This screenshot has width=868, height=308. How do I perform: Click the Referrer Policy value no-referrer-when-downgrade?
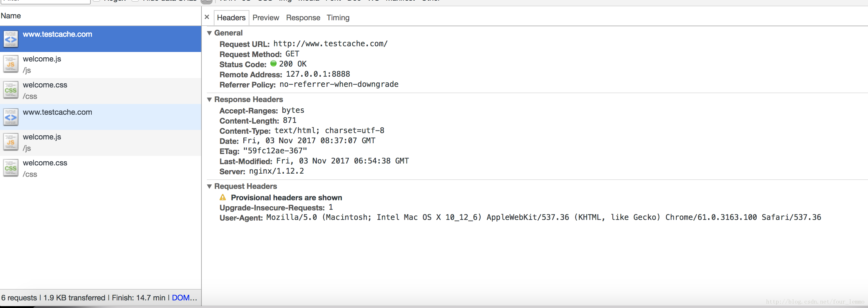[x=339, y=84]
